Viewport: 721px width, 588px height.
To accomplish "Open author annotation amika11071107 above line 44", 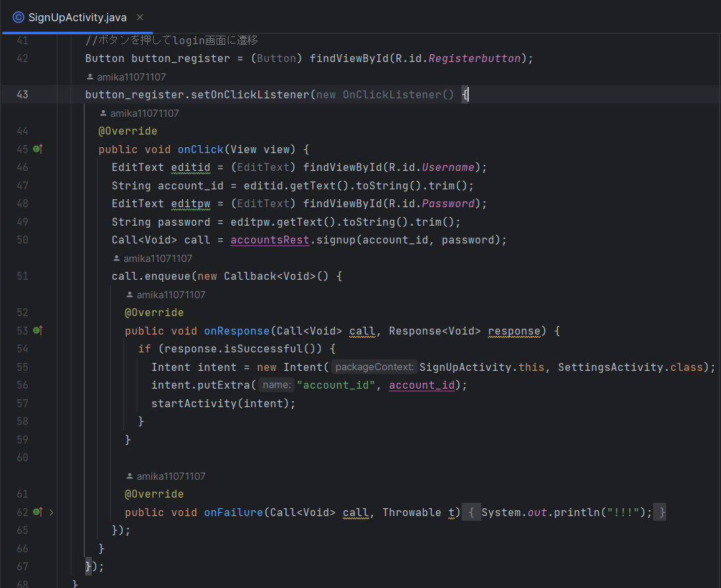I will click(x=145, y=113).
